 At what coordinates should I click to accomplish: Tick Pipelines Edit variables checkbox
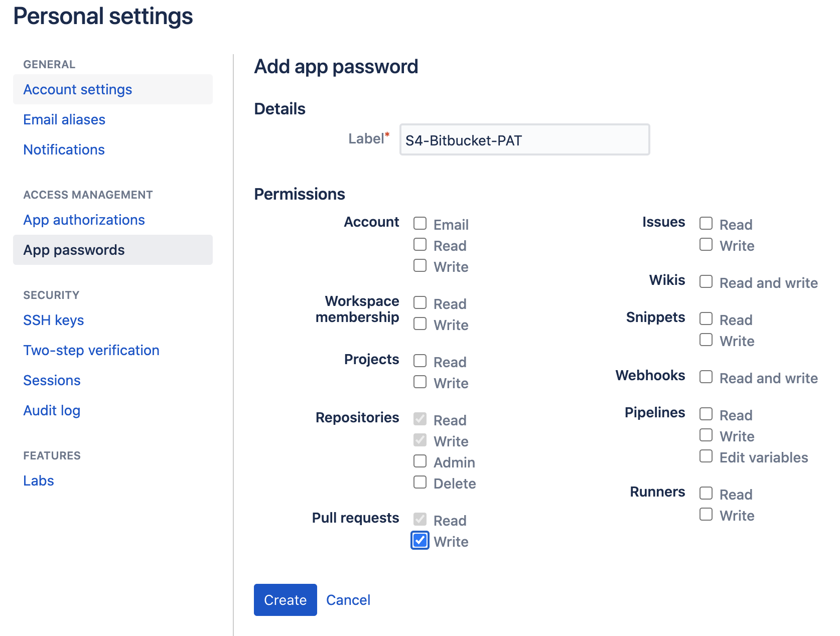click(706, 456)
